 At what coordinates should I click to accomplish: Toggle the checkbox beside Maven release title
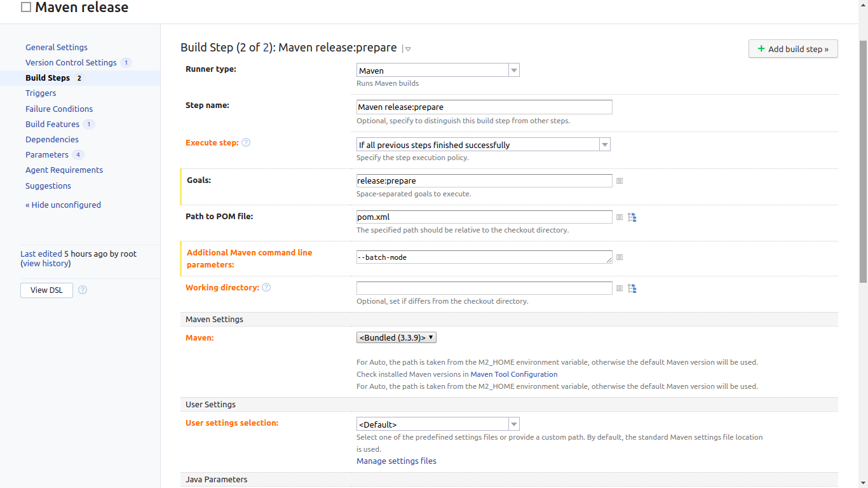click(26, 8)
